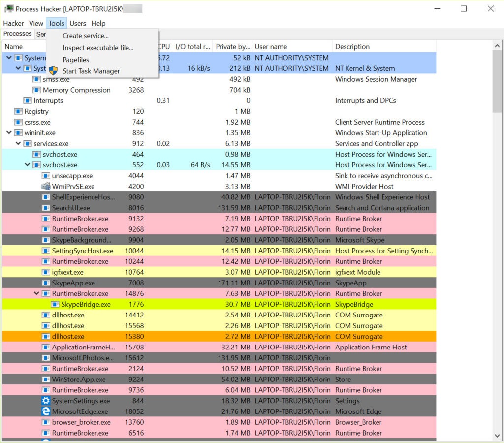The image size is (504, 443).
Task: Open the View menu
Action: (x=36, y=23)
